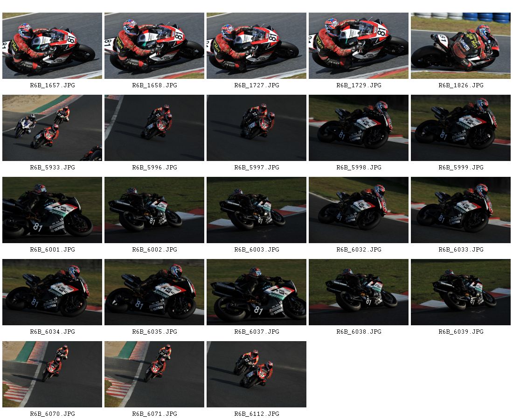The height and width of the screenshot is (420, 513).
Task: Open the R6B_6070.JPG thumbnail
Action: point(52,374)
